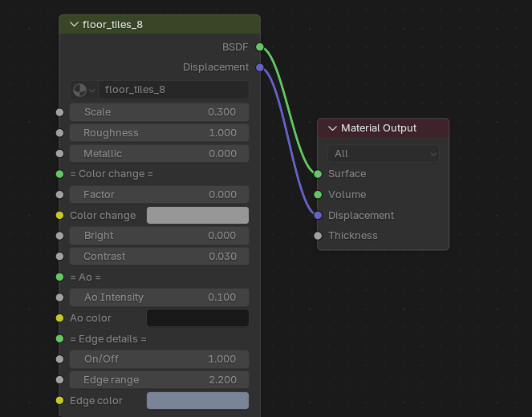Viewport: 532px width, 417px height.
Task: Click the Thickness label in Material Output
Action: [x=353, y=236]
